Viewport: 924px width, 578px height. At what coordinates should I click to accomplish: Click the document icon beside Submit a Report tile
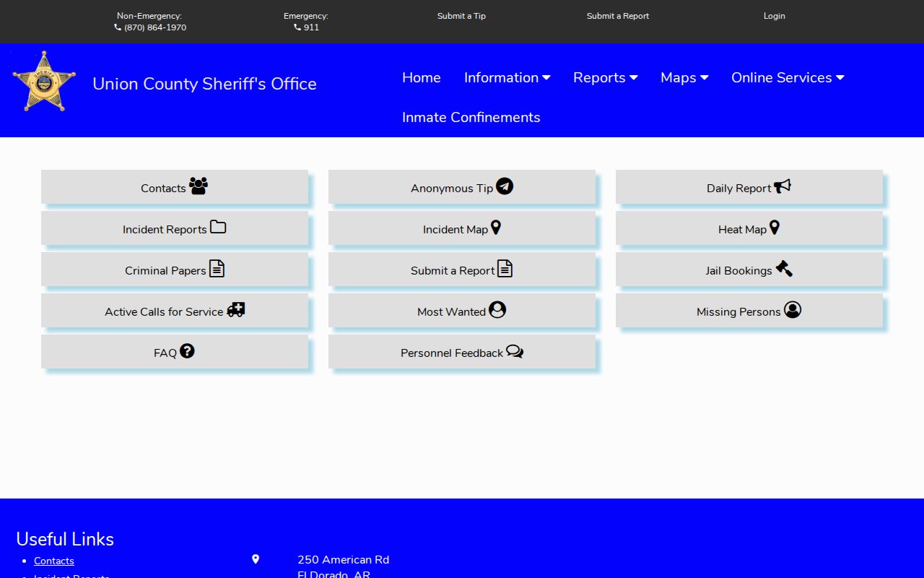point(505,269)
